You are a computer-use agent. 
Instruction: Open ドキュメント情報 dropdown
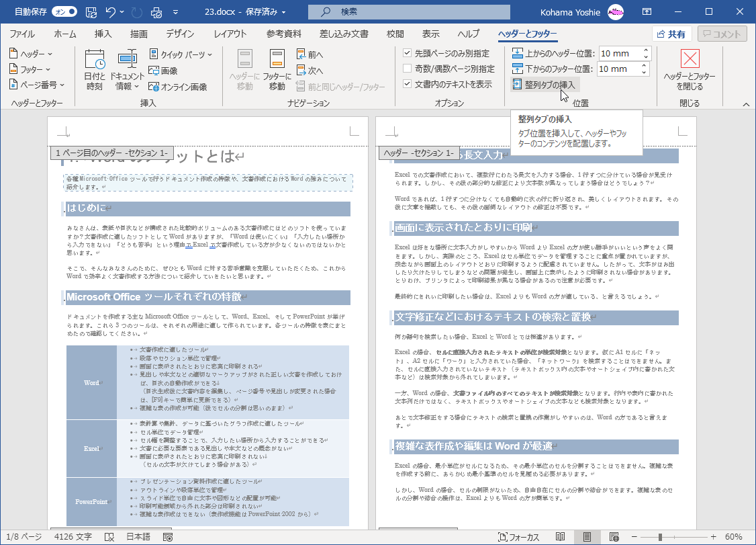(127, 70)
